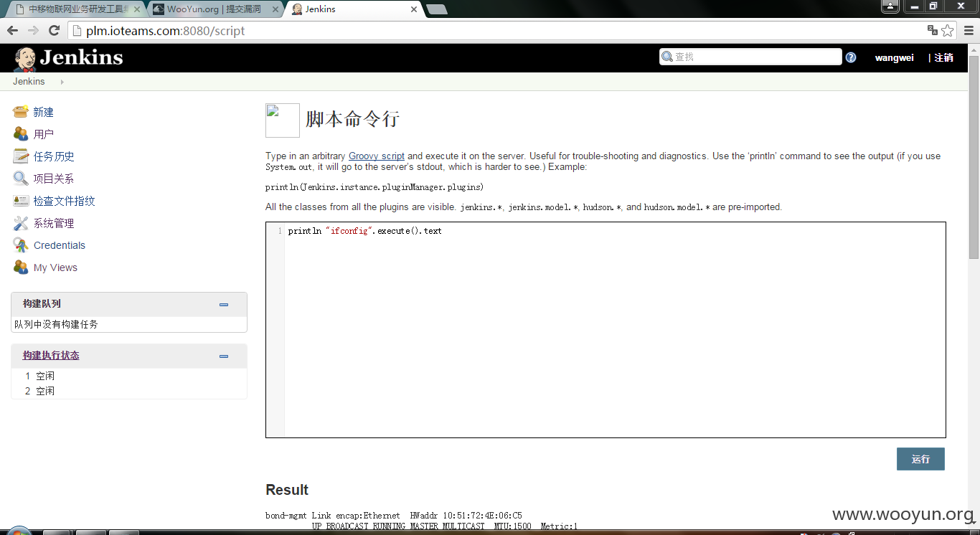The image size is (980, 535).
Task: Close the Jenkins tab
Action: [414, 9]
